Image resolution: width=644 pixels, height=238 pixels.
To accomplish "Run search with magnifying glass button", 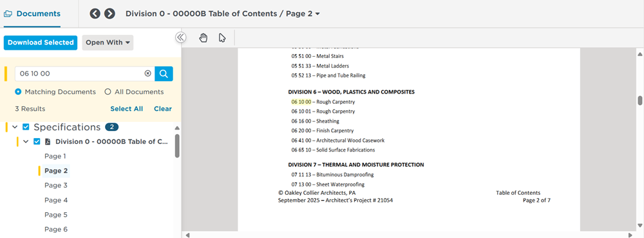I will [x=164, y=74].
